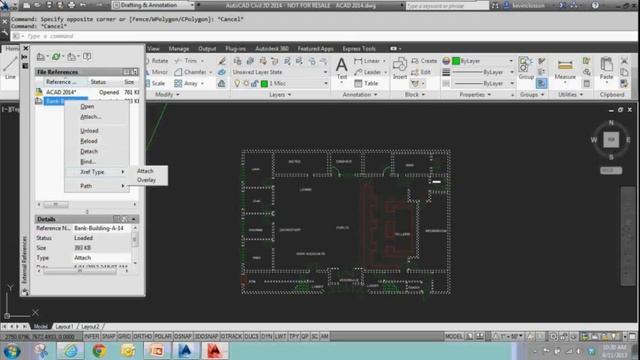Click the file list horizontal scrollbar
Viewport: 640px width, 360px height.
tap(87, 204)
